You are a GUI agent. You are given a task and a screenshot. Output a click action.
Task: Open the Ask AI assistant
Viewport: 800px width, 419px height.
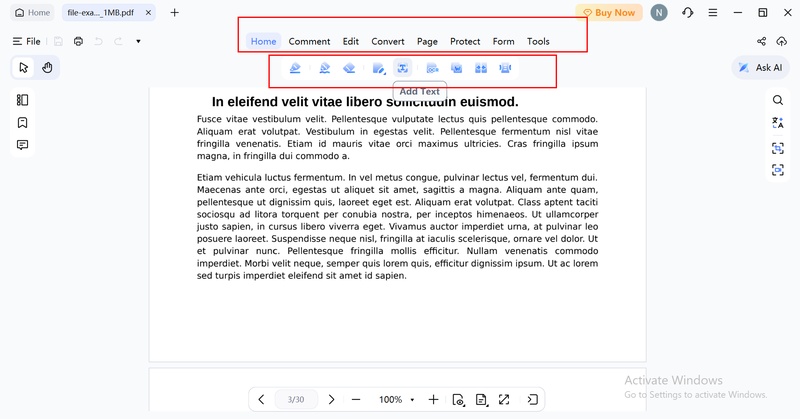point(761,67)
